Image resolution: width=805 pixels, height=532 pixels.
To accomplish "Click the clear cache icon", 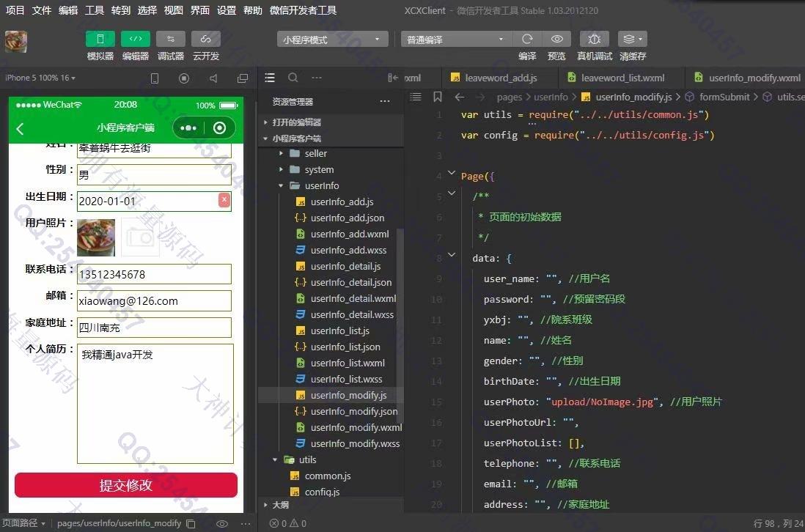I will 632,40.
